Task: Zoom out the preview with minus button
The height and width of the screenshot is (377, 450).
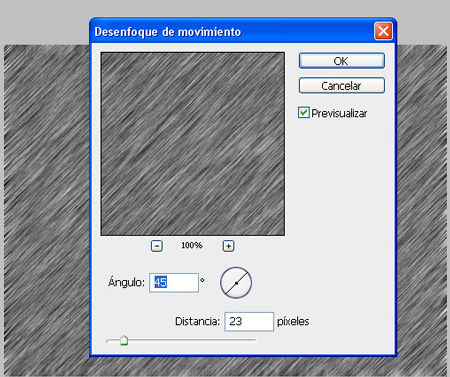Action: (x=157, y=246)
